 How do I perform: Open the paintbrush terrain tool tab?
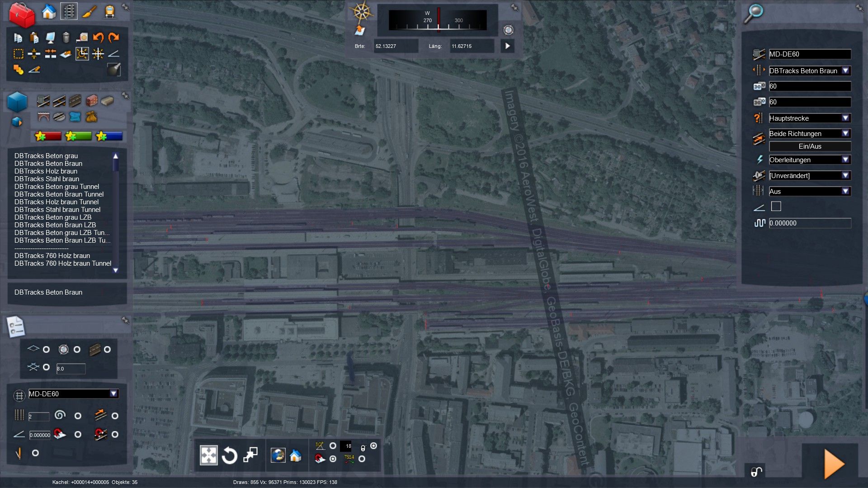click(89, 12)
